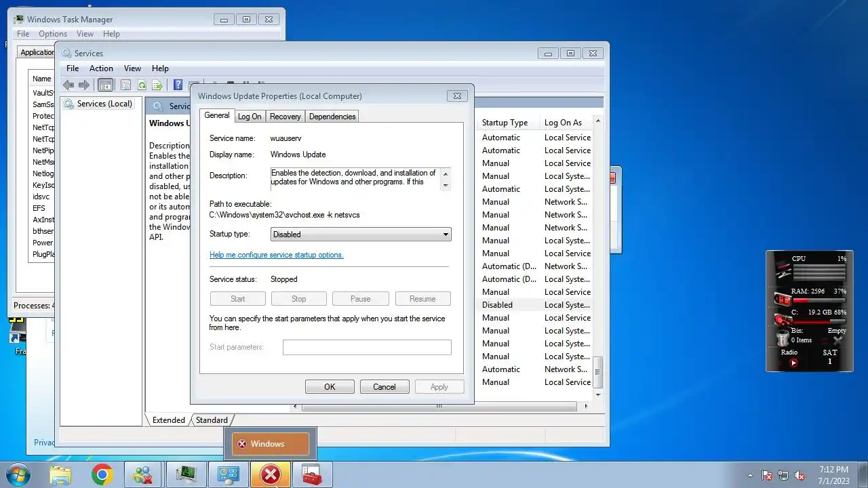Open the Control Panel taskbar button
Screen dimensions: 868x488
coord(228,474)
